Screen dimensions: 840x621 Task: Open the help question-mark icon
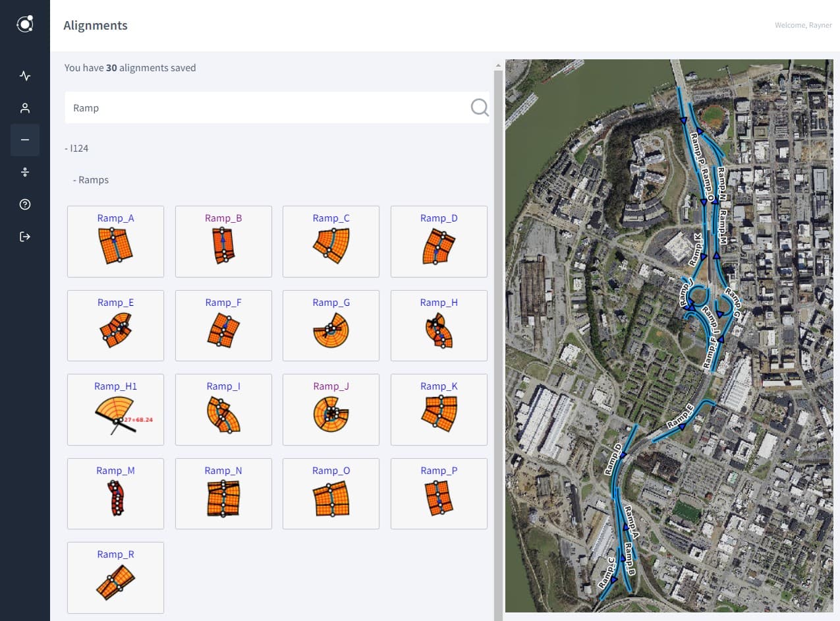pyautogui.click(x=24, y=204)
